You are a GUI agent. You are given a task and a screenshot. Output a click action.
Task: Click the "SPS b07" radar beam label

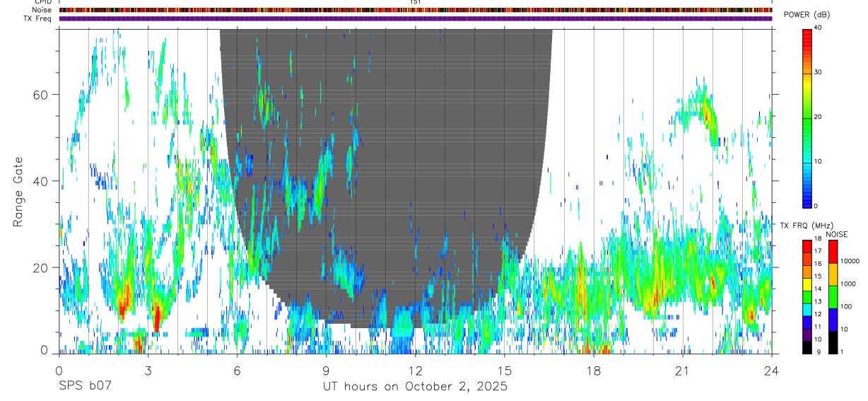(85, 387)
